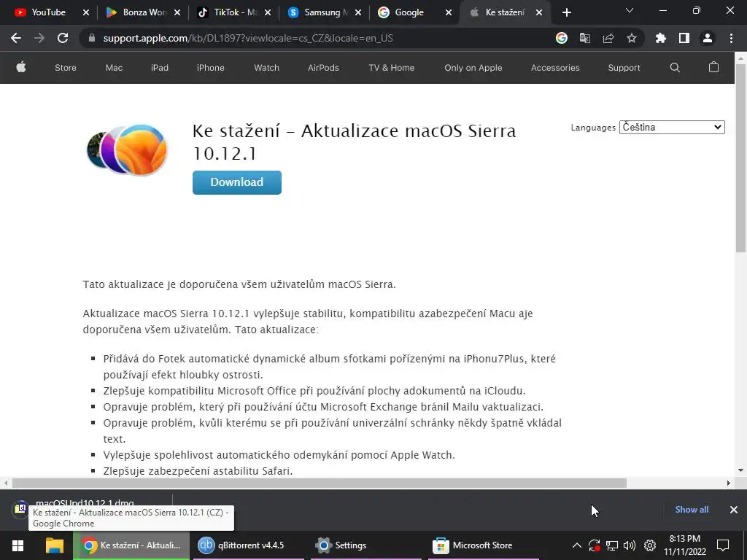
Task: Switch to Microsoft Store on taskbar
Action: [x=484, y=545]
